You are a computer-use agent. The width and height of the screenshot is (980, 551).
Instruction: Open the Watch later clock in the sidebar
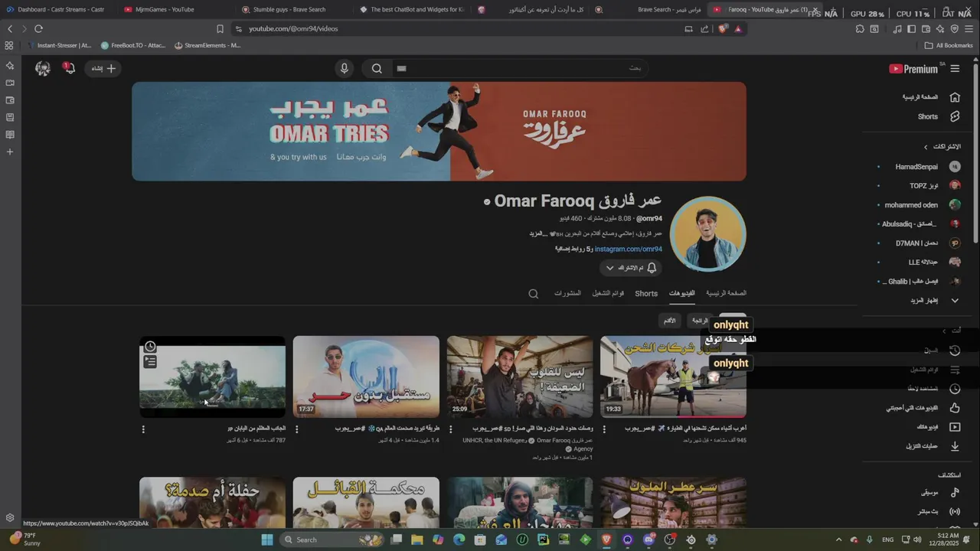pos(955,389)
